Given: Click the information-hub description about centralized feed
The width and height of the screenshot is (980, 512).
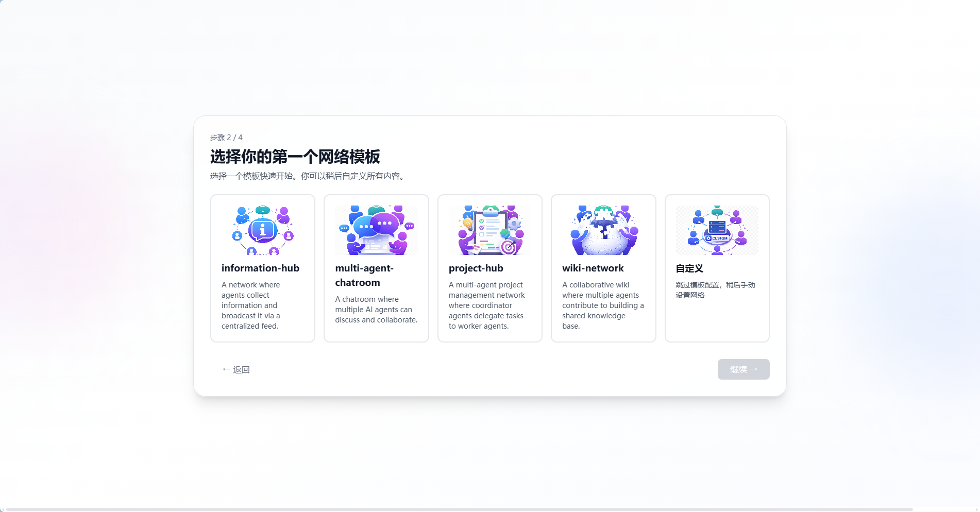Looking at the screenshot, I should (x=251, y=305).
